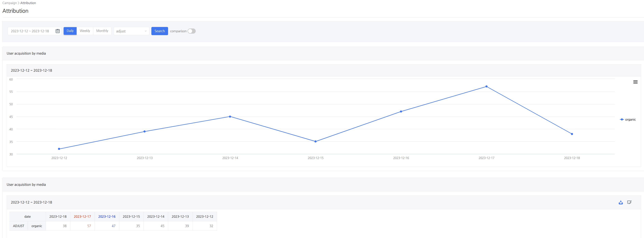This screenshot has height=238, width=644.
Task: Click the 2023-12-16 column header
Action: click(x=107, y=217)
